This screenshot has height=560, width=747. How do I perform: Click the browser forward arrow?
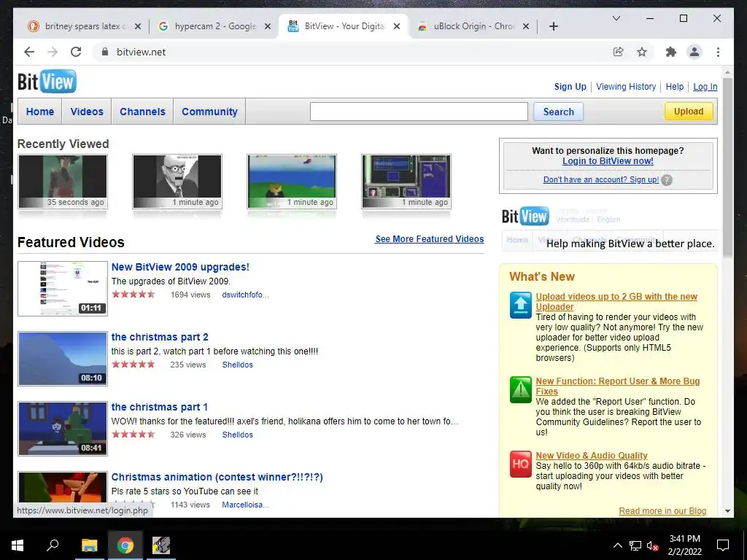pyautogui.click(x=53, y=52)
